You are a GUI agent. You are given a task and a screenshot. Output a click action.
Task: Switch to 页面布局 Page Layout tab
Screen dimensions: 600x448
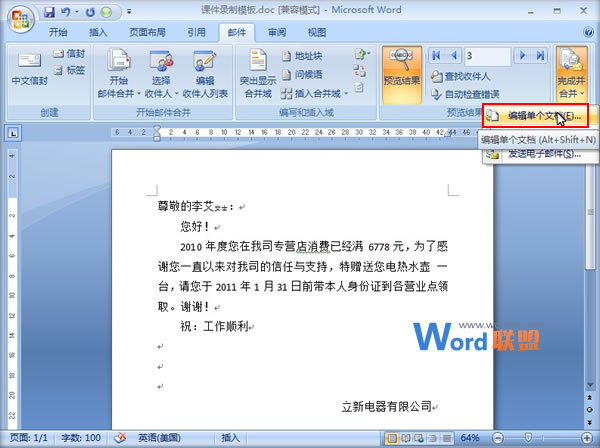pyautogui.click(x=147, y=33)
